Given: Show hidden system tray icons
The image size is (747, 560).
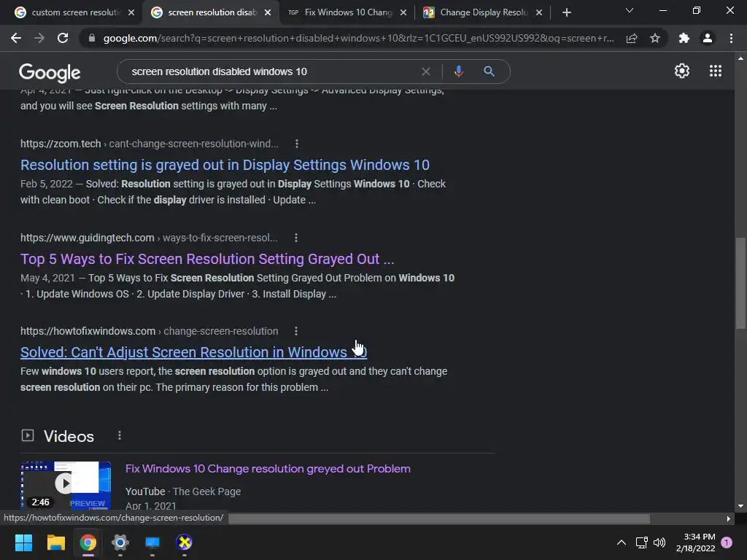Looking at the screenshot, I should [x=622, y=542].
